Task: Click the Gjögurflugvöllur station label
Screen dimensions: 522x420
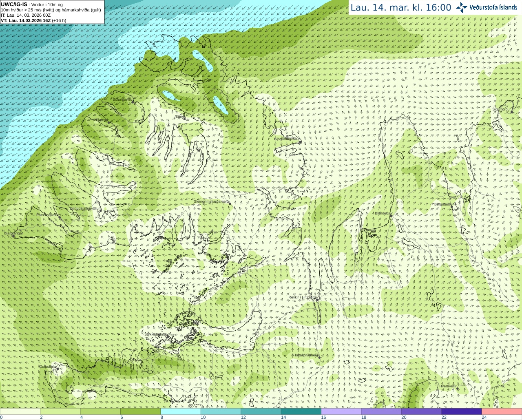Action: click(288, 139)
